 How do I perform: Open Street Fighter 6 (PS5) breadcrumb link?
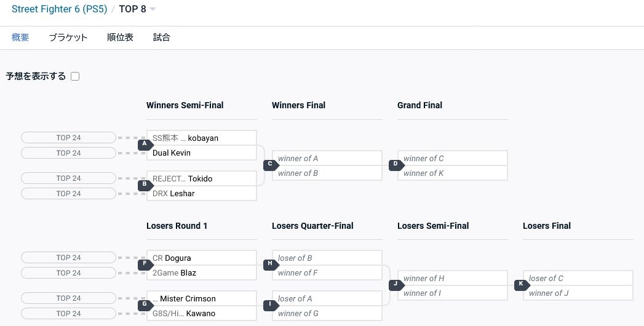(x=59, y=9)
